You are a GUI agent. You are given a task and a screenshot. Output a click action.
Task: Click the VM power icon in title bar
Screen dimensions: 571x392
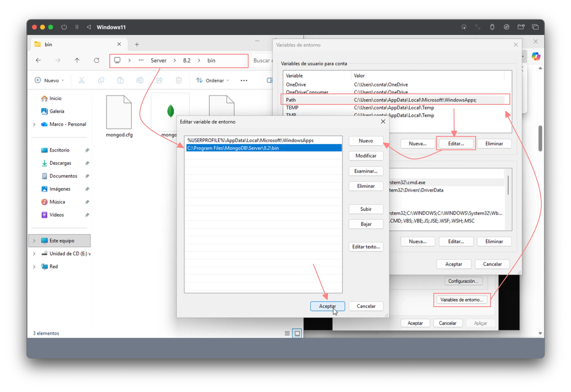point(64,27)
